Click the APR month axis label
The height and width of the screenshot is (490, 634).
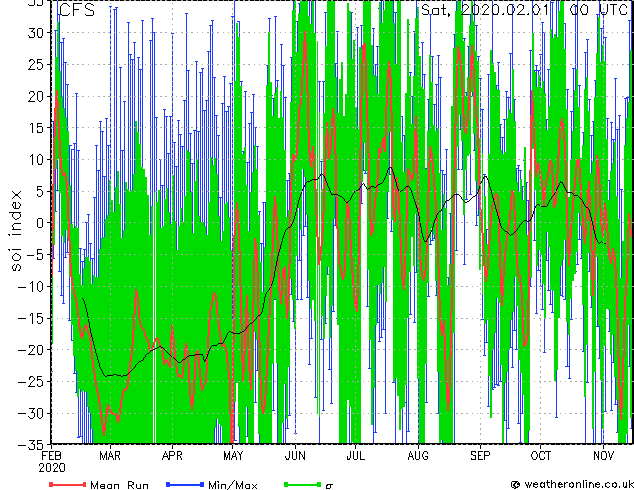click(172, 456)
